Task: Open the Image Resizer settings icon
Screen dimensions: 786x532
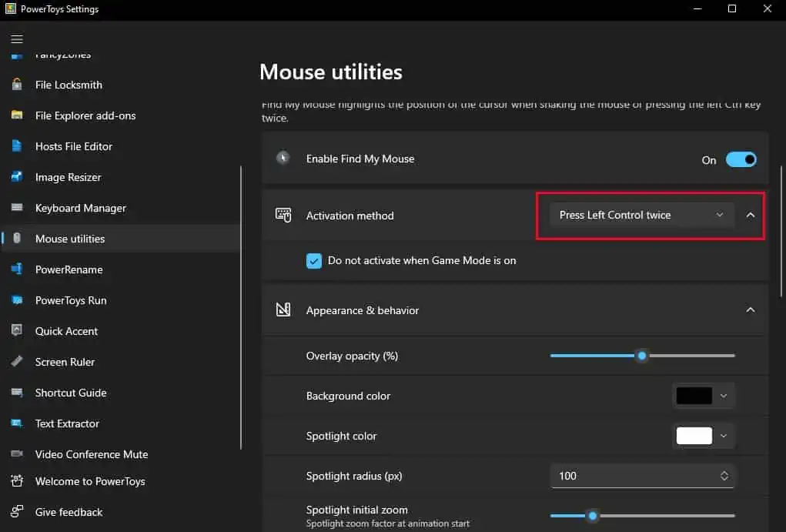Action: click(17, 177)
